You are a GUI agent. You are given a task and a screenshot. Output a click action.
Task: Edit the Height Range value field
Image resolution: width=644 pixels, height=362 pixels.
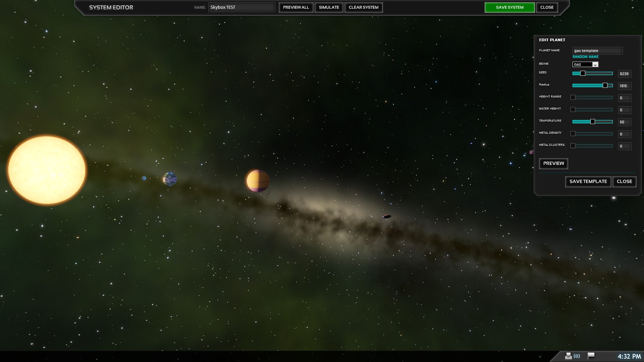[x=625, y=98]
